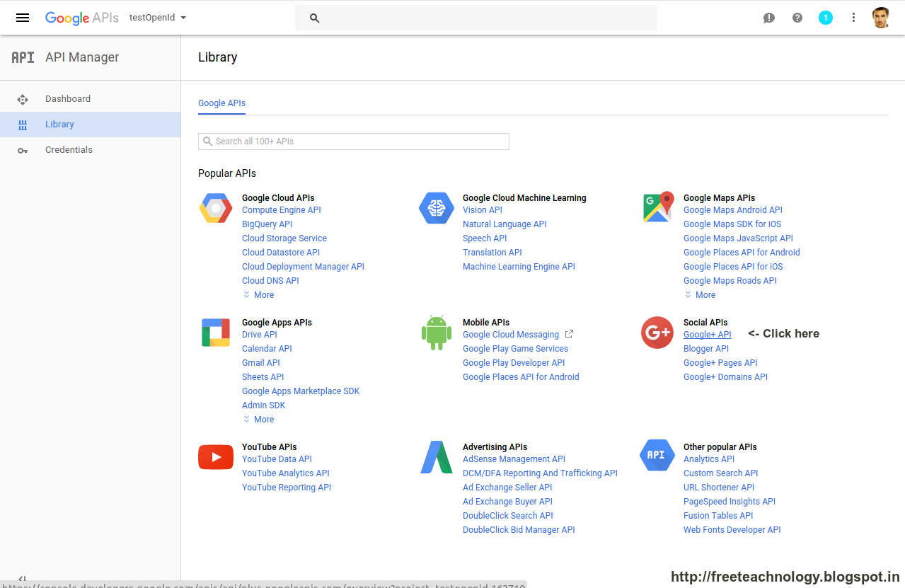The height and width of the screenshot is (588, 905).
Task: Click the Cloud Machine Learning brain icon
Action: (x=437, y=208)
